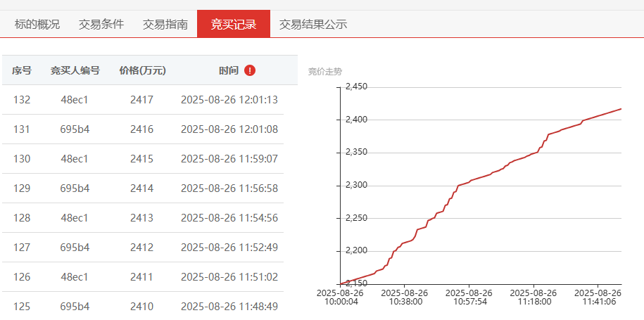Click the 序号 column header
This screenshot has width=644, height=320.
click(x=22, y=70)
